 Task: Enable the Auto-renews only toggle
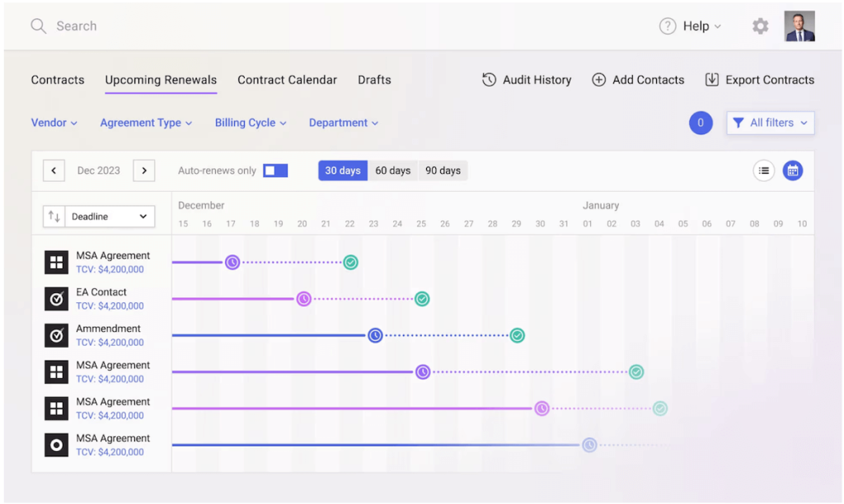click(x=275, y=170)
